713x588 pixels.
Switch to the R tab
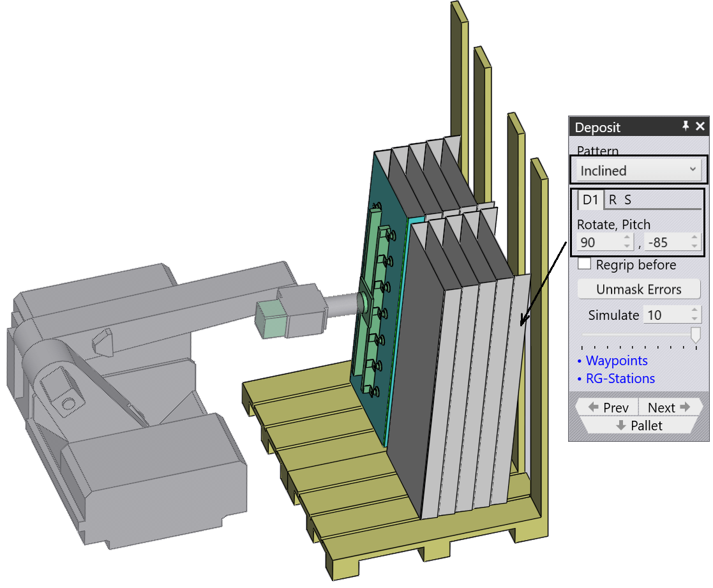613,200
